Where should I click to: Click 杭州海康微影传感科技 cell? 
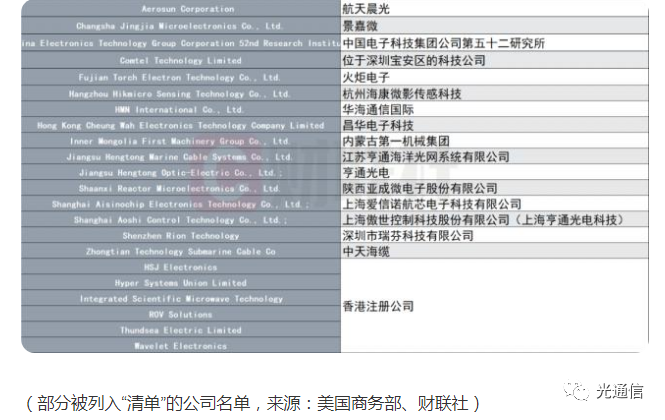pos(495,93)
